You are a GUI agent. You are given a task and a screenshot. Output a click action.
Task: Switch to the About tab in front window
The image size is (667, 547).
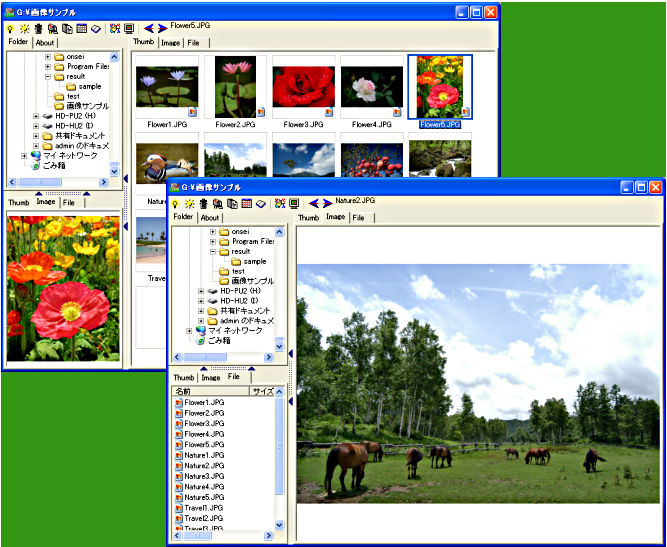click(x=210, y=217)
